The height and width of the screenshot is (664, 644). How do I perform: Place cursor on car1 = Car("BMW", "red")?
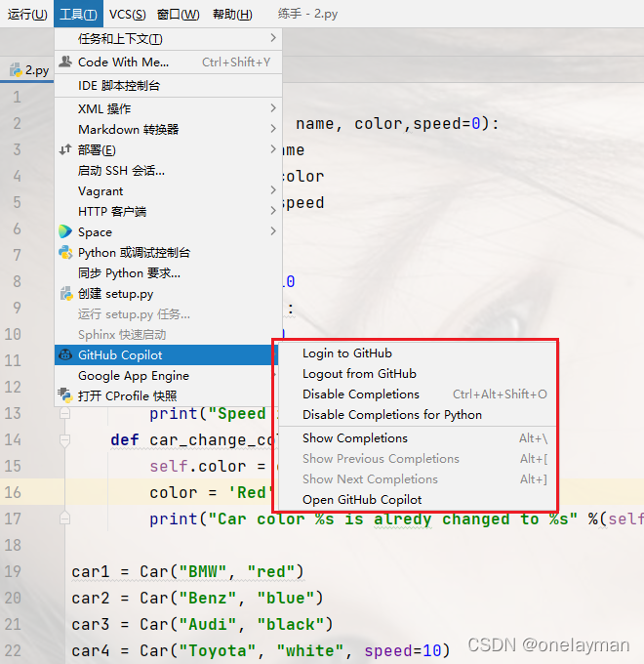pos(187,571)
